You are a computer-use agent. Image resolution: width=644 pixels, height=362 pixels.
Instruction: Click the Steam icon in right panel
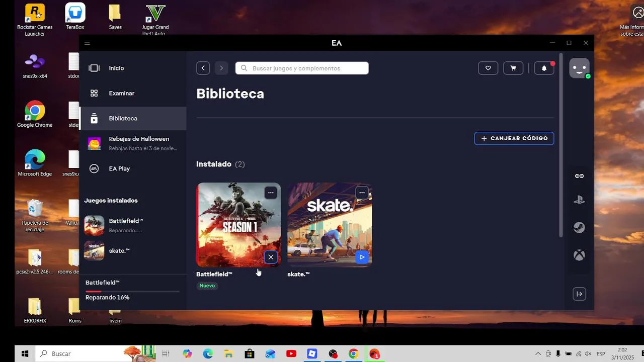pyautogui.click(x=579, y=228)
